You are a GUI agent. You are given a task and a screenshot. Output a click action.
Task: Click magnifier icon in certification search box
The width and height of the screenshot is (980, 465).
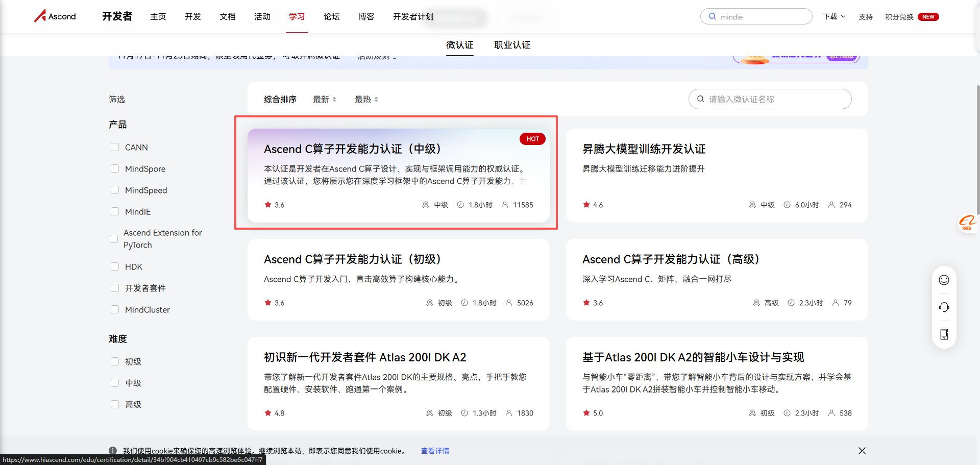[x=701, y=99]
